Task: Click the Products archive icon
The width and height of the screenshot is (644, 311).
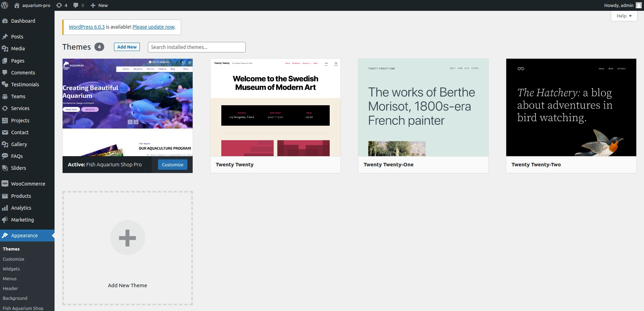Action: [5, 196]
